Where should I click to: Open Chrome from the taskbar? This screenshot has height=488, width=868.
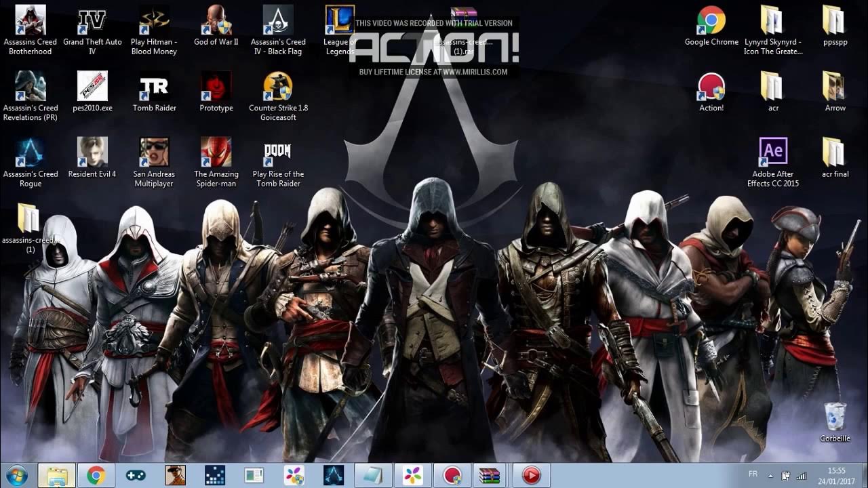tap(96, 476)
